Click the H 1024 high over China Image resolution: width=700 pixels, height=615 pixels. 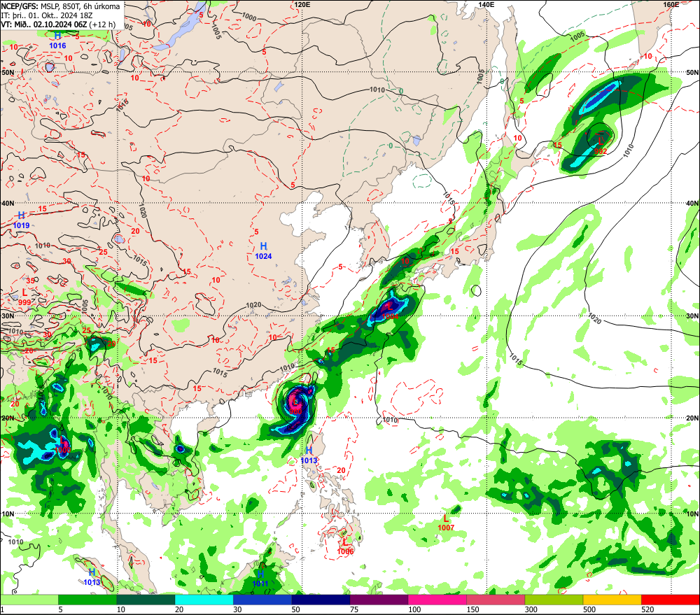click(263, 250)
